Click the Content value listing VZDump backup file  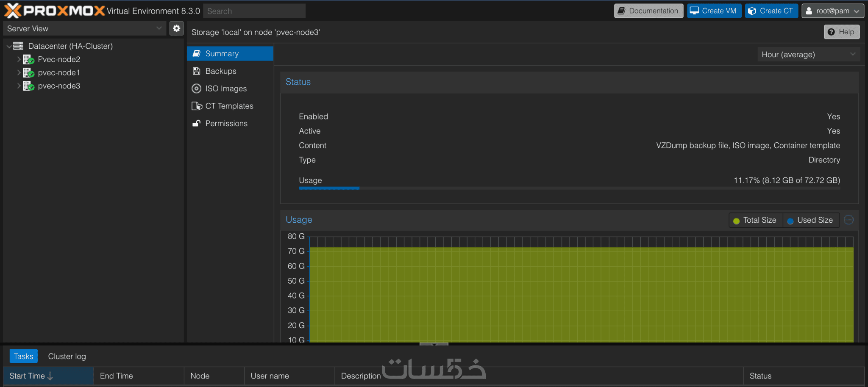pyautogui.click(x=748, y=145)
